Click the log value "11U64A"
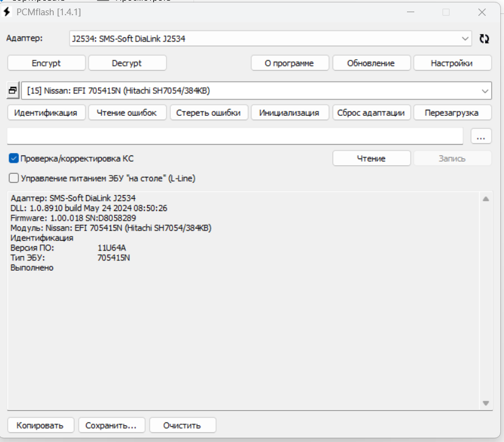 click(x=112, y=248)
